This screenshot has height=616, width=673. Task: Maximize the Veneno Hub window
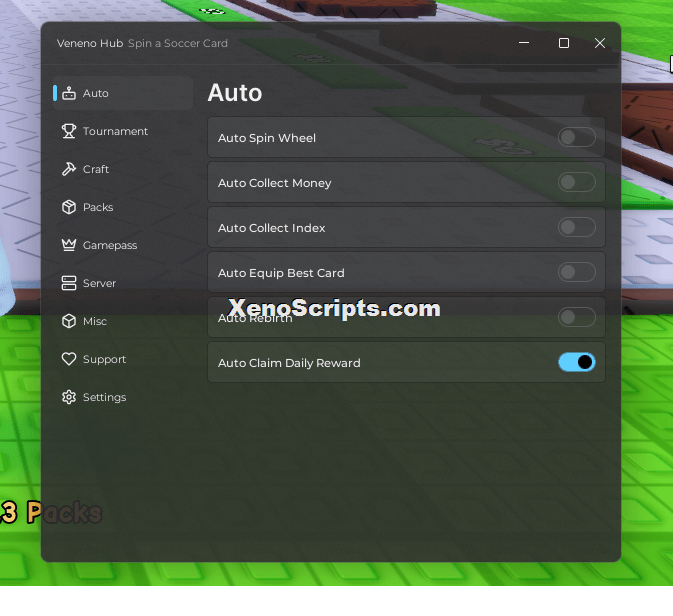(x=564, y=43)
